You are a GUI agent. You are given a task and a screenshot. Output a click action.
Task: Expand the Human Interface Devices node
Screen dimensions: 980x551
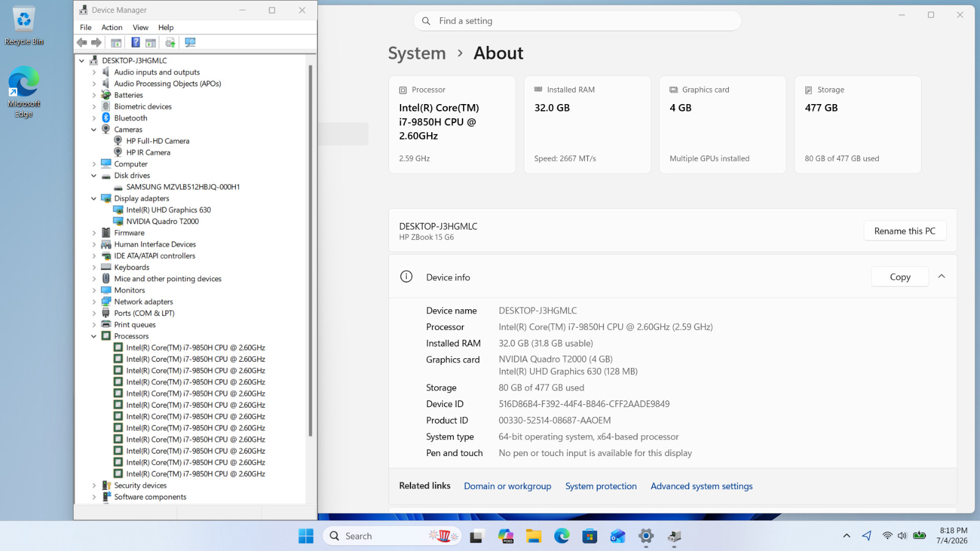tap(94, 244)
